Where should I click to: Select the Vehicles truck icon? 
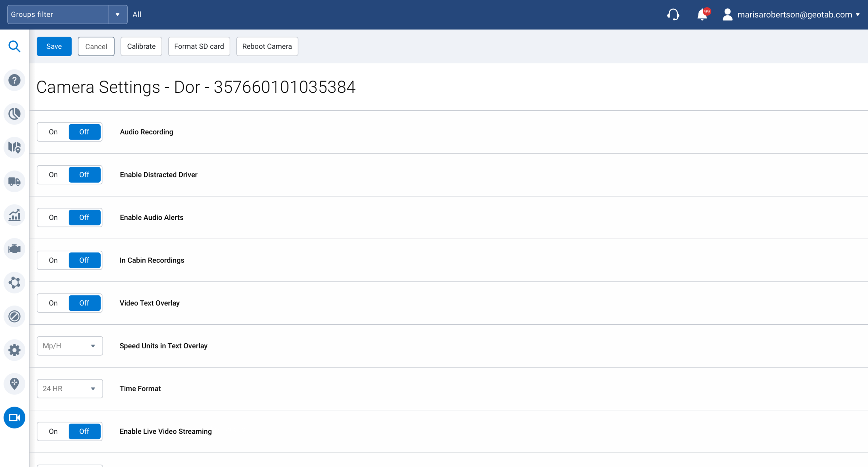pos(14,181)
